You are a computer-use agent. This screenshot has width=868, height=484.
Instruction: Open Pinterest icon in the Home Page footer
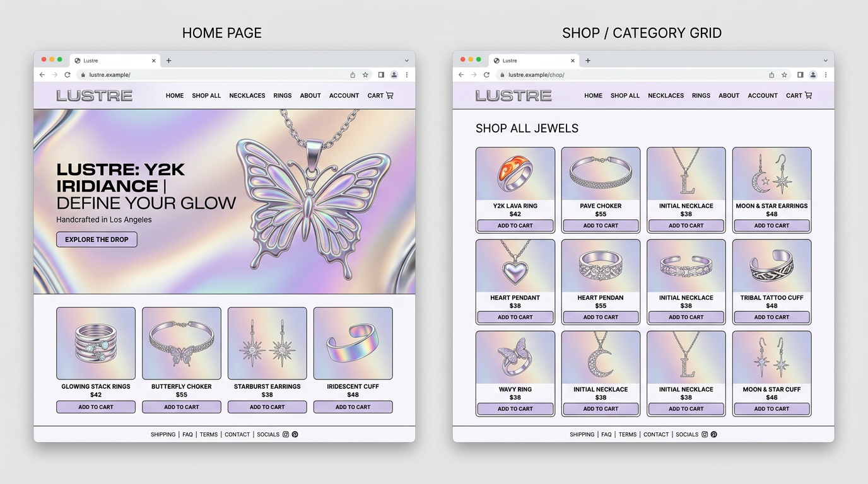295,435
